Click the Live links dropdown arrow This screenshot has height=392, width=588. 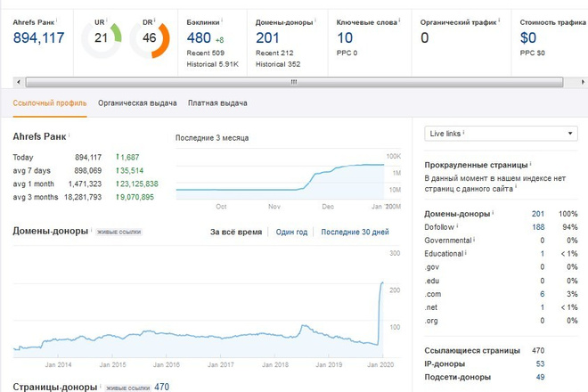click(570, 134)
